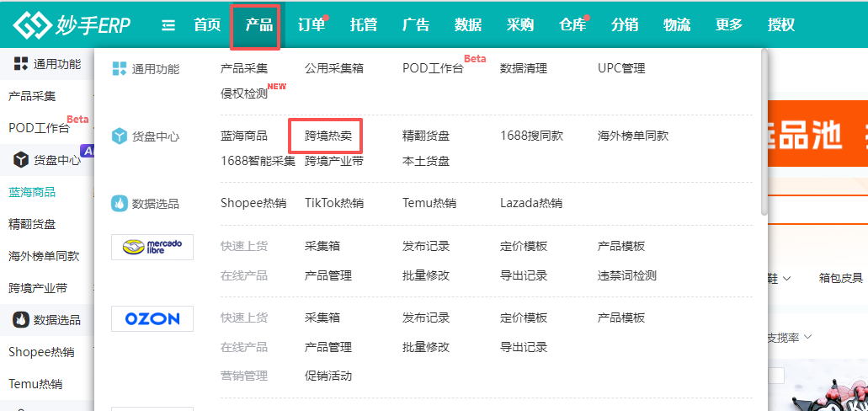Open 1688搜同款
Viewport: 868px width, 411px height.
click(531, 136)
